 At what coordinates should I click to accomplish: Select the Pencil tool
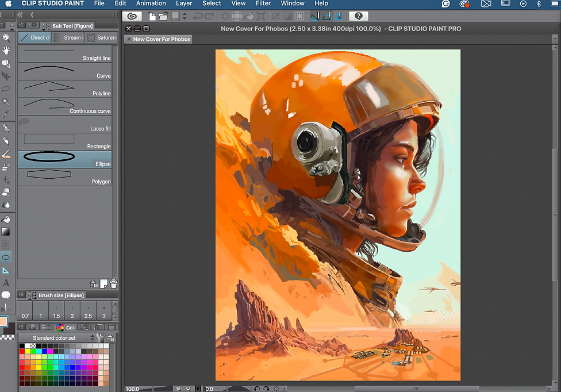click(x=6, y=141)
